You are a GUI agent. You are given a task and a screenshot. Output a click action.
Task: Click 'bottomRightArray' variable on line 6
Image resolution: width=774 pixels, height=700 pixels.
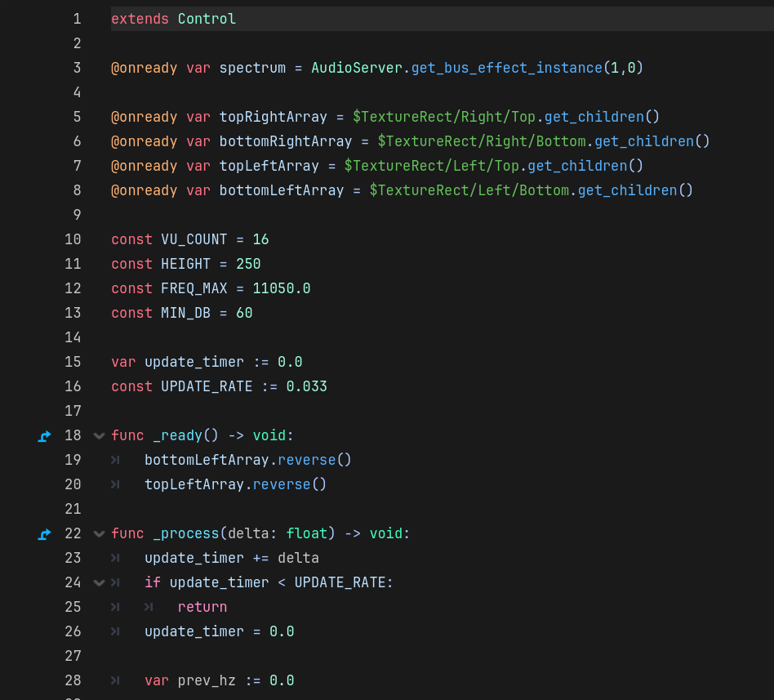pyautogui.click(x=286, y=141)
